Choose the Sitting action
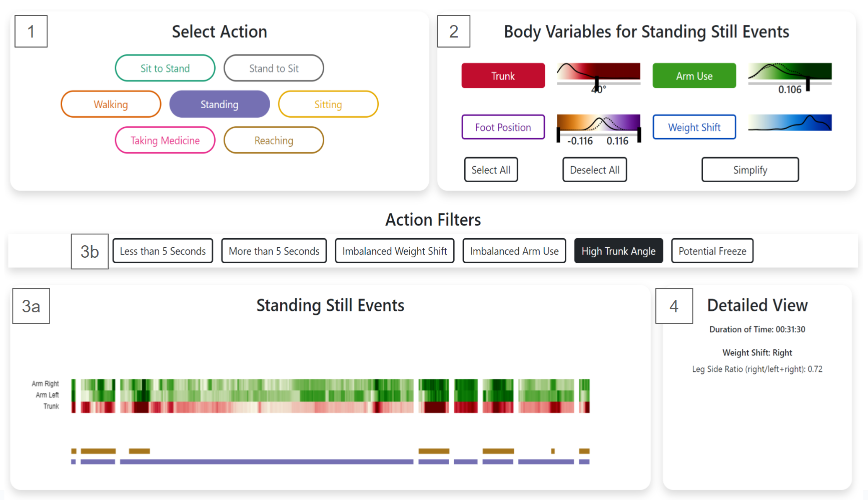The image size is (868, 500). pyautogui.click(x=328, y=104)
